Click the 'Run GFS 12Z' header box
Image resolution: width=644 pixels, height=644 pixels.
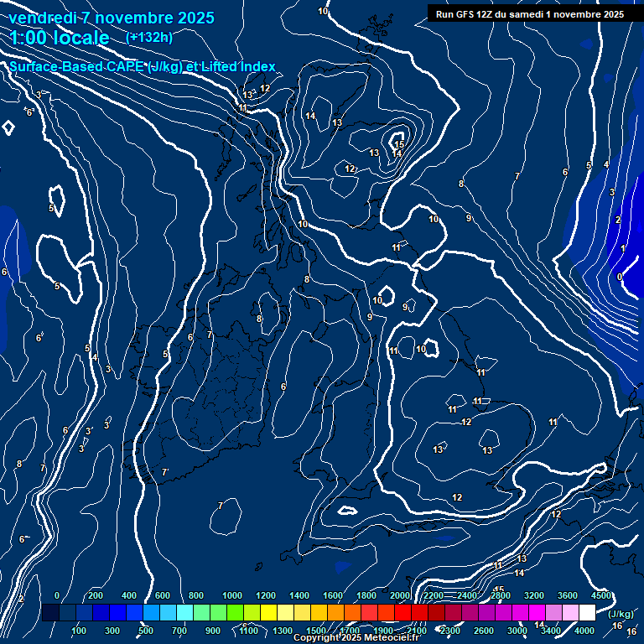click(x=528, y=13)
